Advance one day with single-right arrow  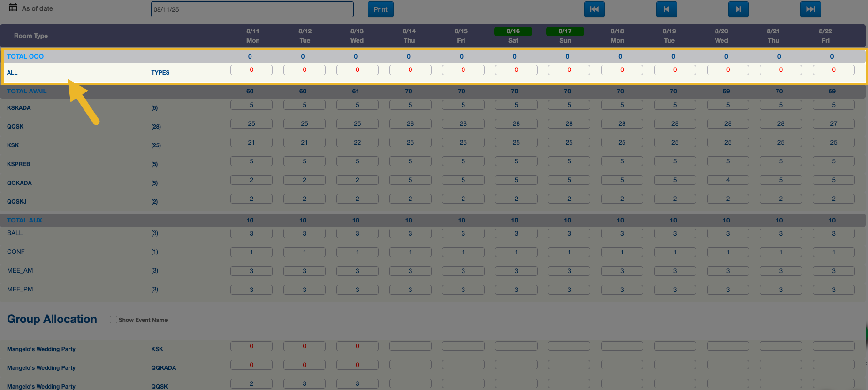[x=738, y=9]
